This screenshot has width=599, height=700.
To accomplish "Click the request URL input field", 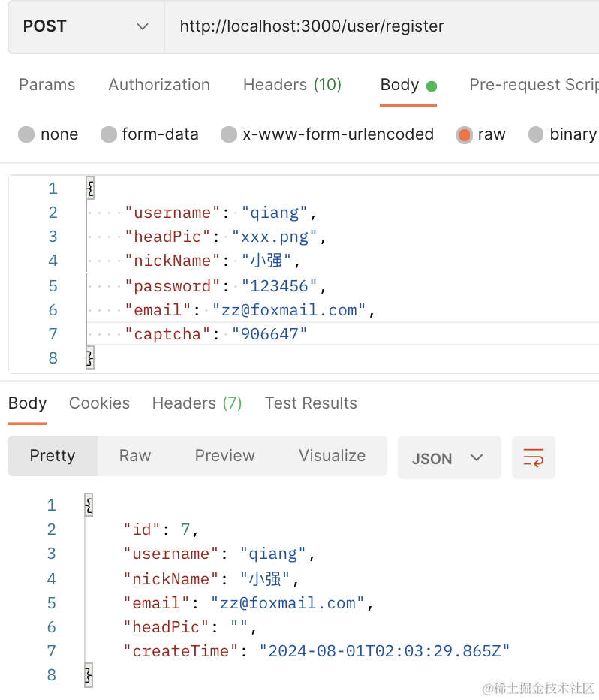I will (375, 26).
